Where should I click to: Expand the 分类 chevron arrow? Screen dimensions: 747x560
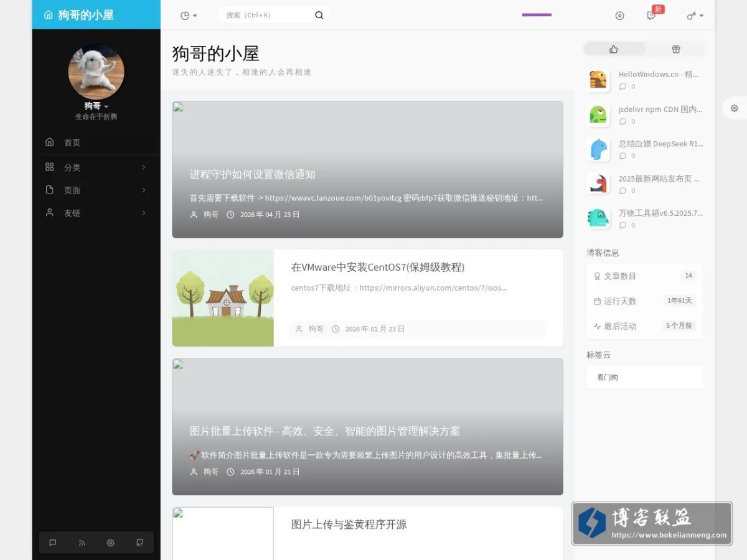144,167
